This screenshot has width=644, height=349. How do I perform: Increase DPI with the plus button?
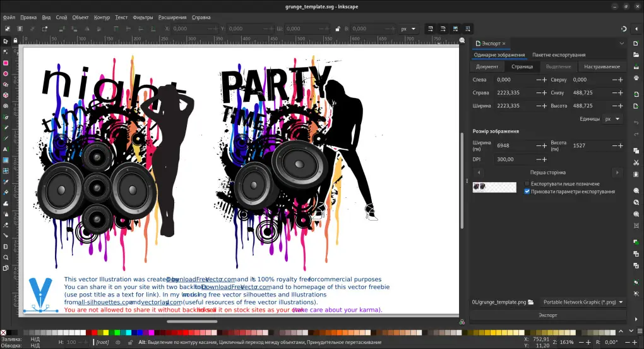click(545, 159)
